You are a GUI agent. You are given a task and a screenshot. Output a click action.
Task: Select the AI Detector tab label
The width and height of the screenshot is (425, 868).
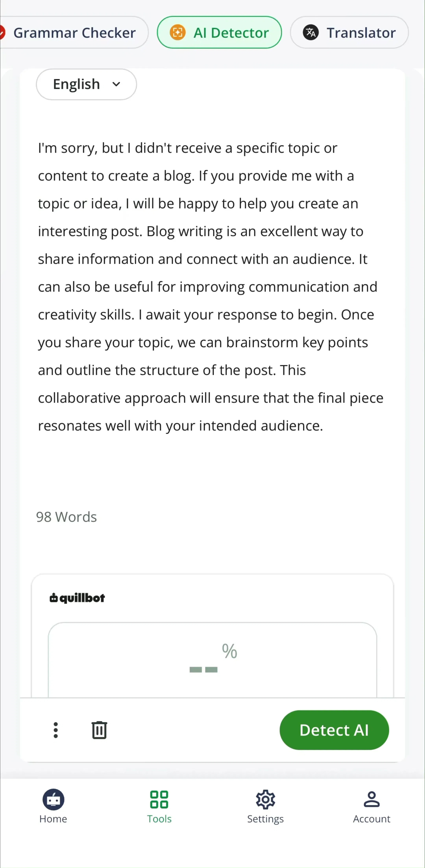(231, 33)
